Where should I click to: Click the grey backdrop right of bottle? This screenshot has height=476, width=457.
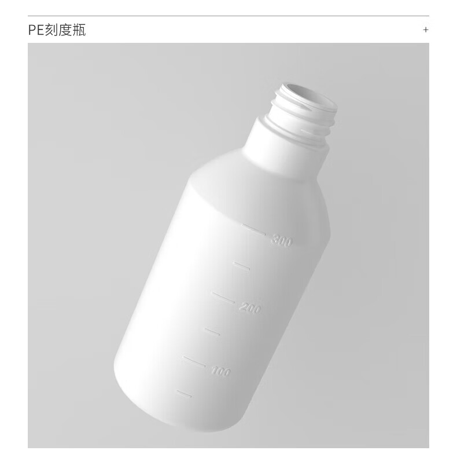click(x=379, y=273)
